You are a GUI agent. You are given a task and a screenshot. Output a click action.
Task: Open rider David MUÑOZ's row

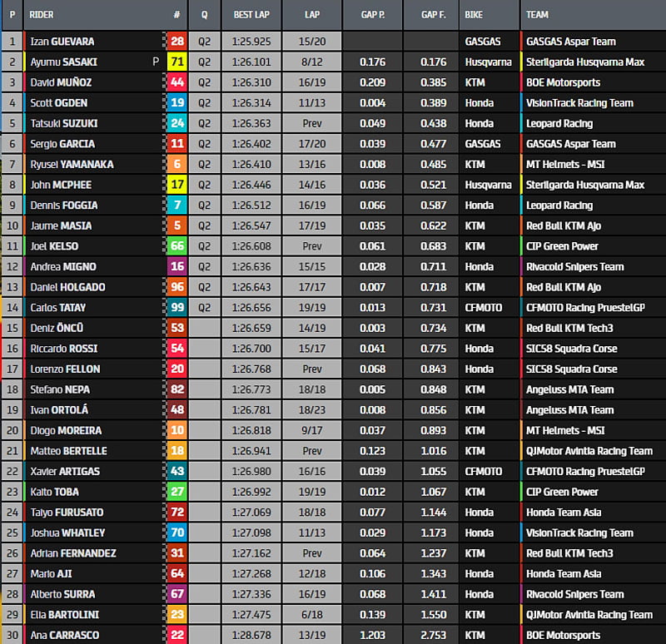click(63, 82)
